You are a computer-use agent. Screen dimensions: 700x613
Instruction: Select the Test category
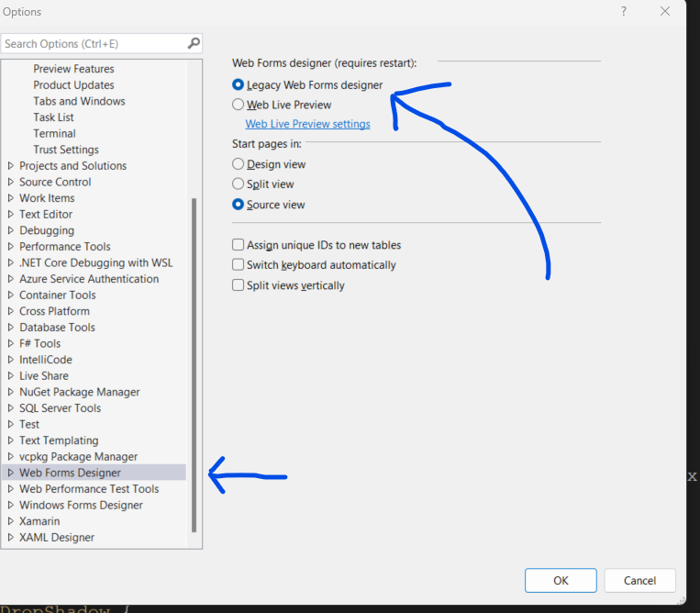[x=29, y=424]
